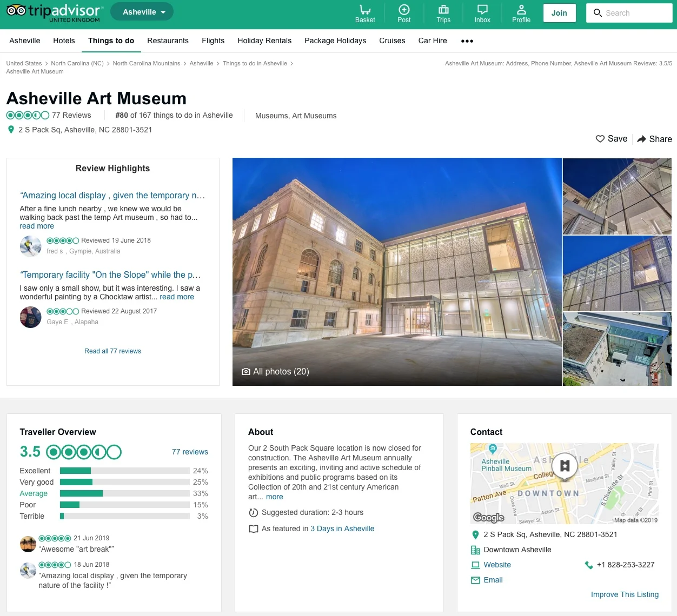Click camera icon for All photos
Image resolution: width=677 pixels, height=616 pixels.
click(246, 372)
